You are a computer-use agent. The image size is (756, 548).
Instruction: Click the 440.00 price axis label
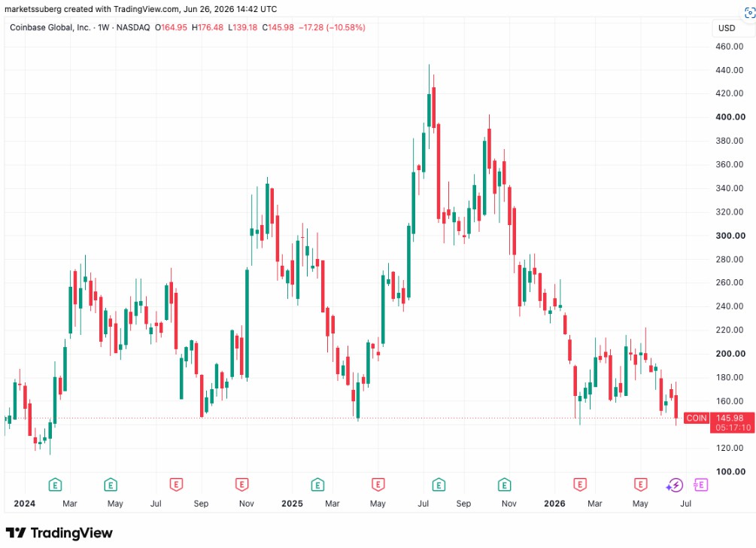(x=730, y=70)
